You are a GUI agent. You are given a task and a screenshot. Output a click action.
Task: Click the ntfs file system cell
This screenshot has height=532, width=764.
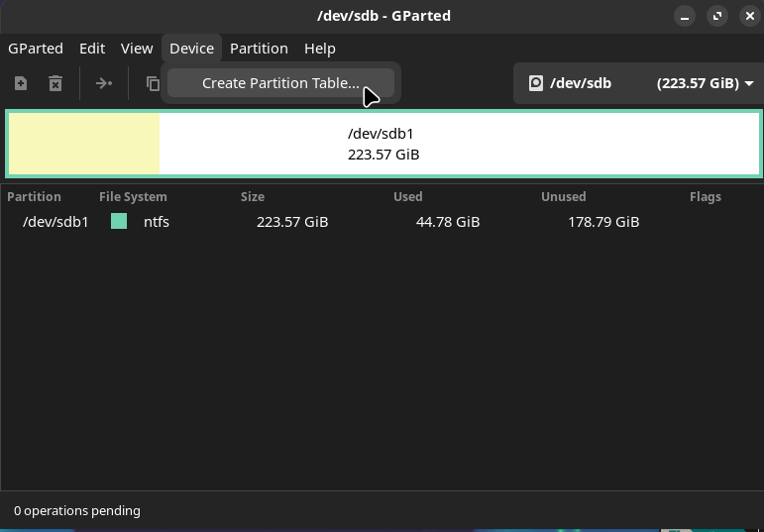(x=157, y=222)
